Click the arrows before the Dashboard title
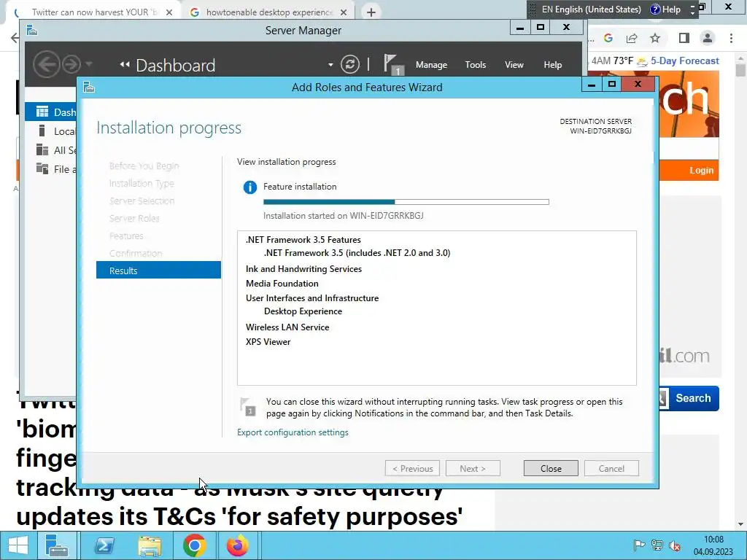747x560 pixels. [125, 65]
